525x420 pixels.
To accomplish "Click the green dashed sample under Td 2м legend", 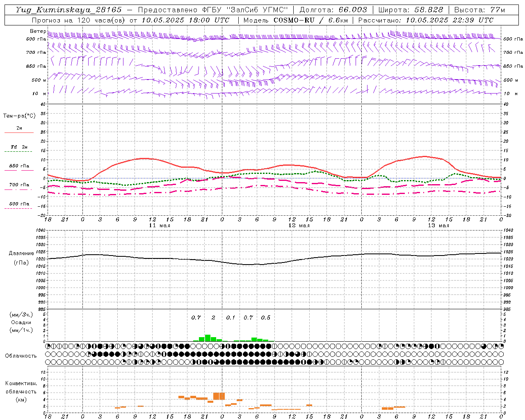I will pos(18,151).
